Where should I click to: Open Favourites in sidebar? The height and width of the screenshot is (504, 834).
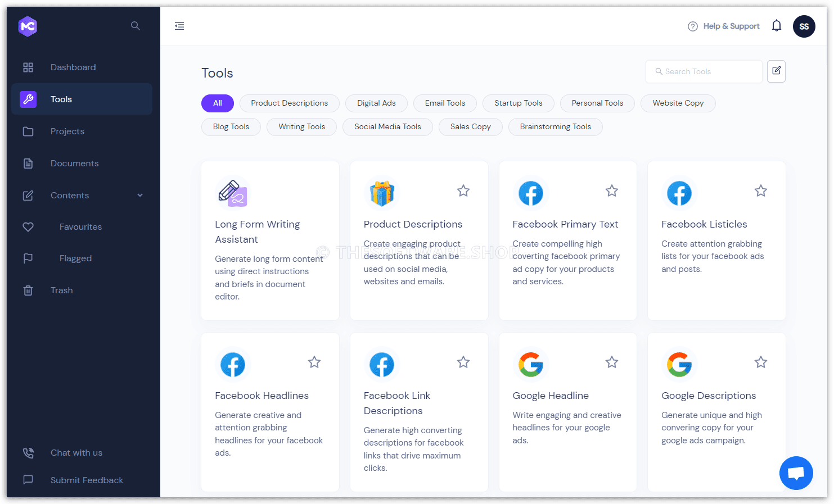81,227
